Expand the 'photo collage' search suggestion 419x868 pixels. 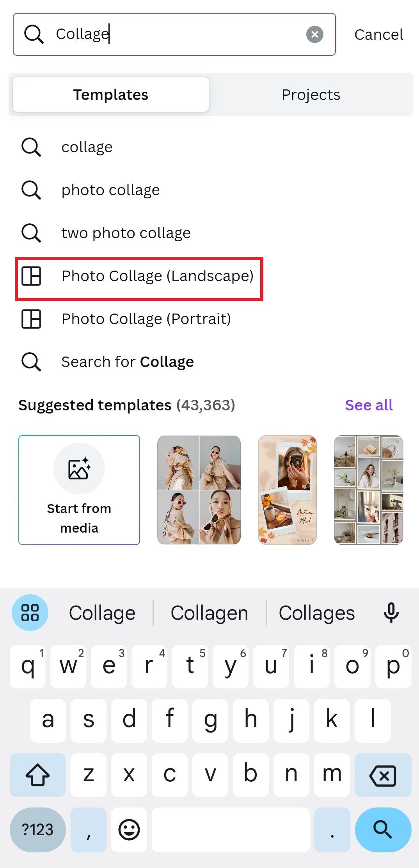[x=110, y=190]
